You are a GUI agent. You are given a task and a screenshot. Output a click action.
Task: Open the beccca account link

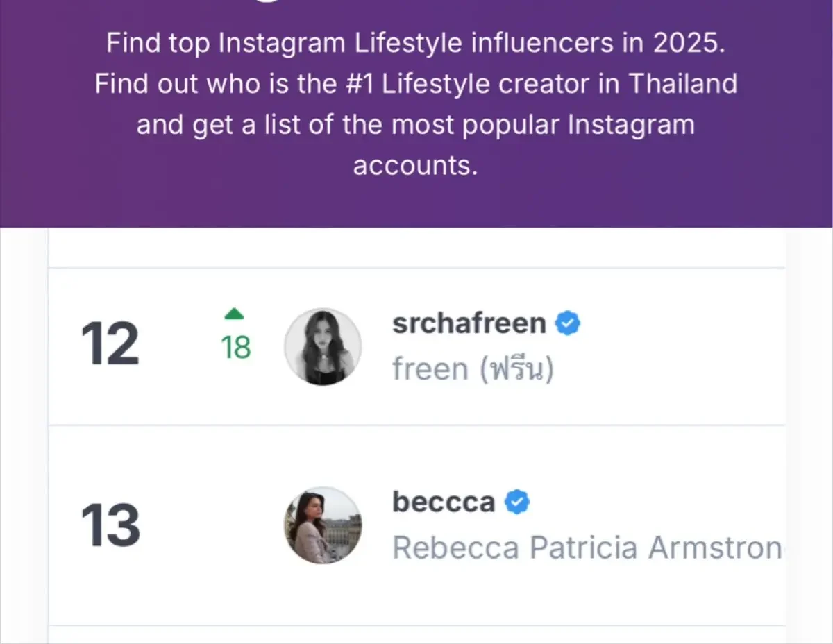(x=443, y=501)
